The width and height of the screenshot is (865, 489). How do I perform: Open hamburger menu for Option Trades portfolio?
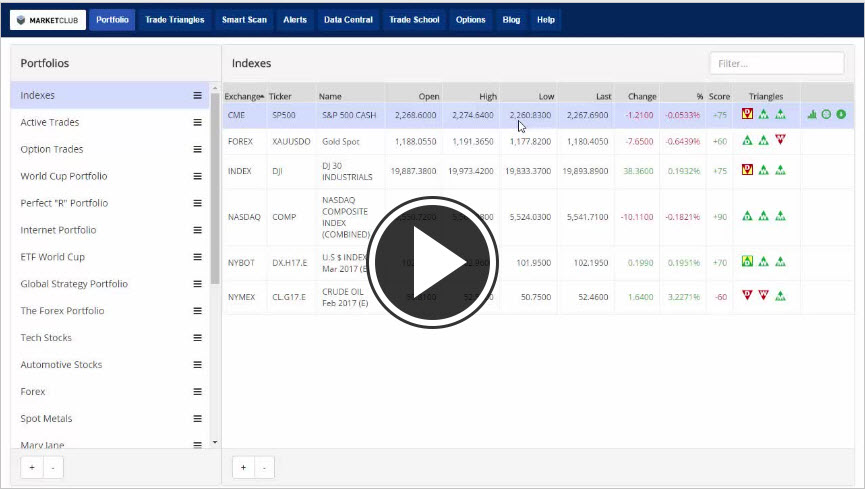coord(197,149)
